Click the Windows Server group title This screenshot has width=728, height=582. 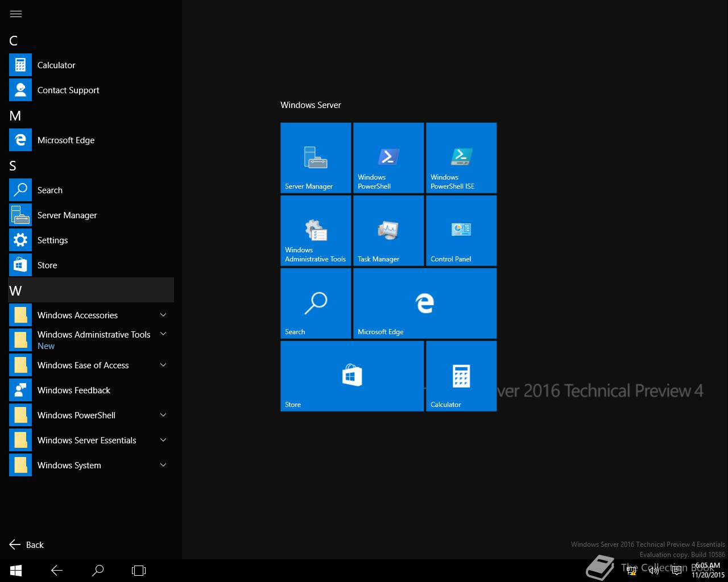(311, 105)
